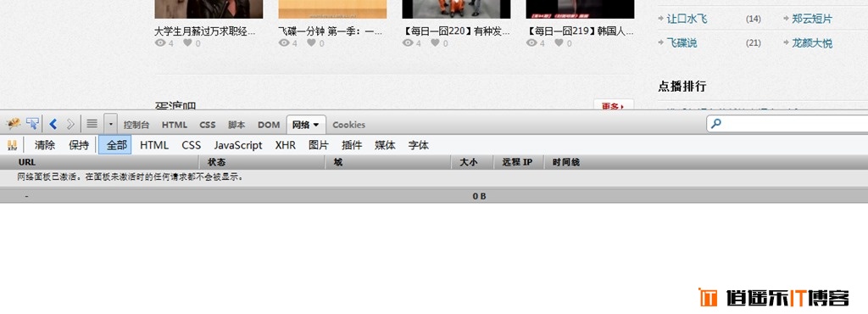Screen dimensions: 868x314
Task: Go back with the blue left arrow
Action: pos(53,124)
